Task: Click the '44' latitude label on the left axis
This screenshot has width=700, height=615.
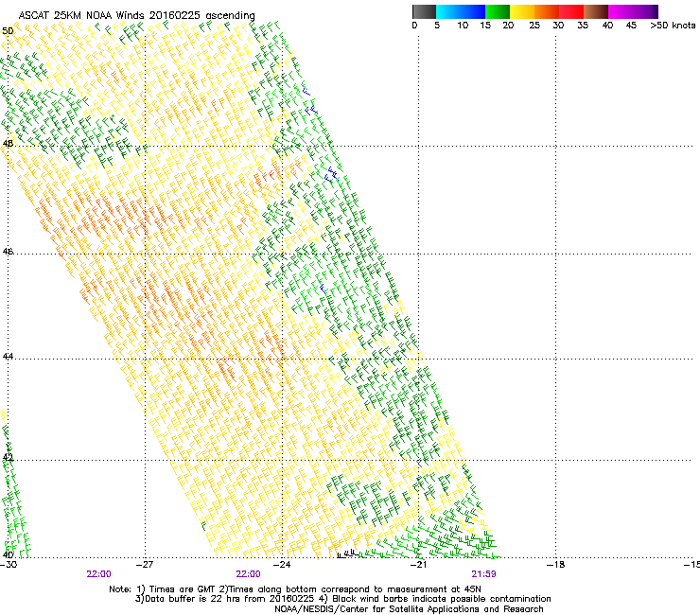Action: [8, 357]
